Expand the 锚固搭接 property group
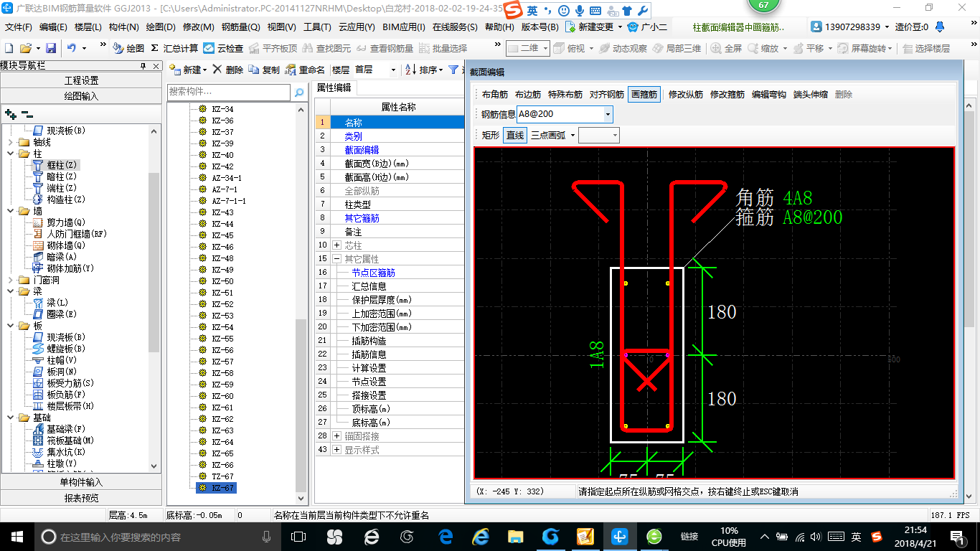 tap(337, 436)
